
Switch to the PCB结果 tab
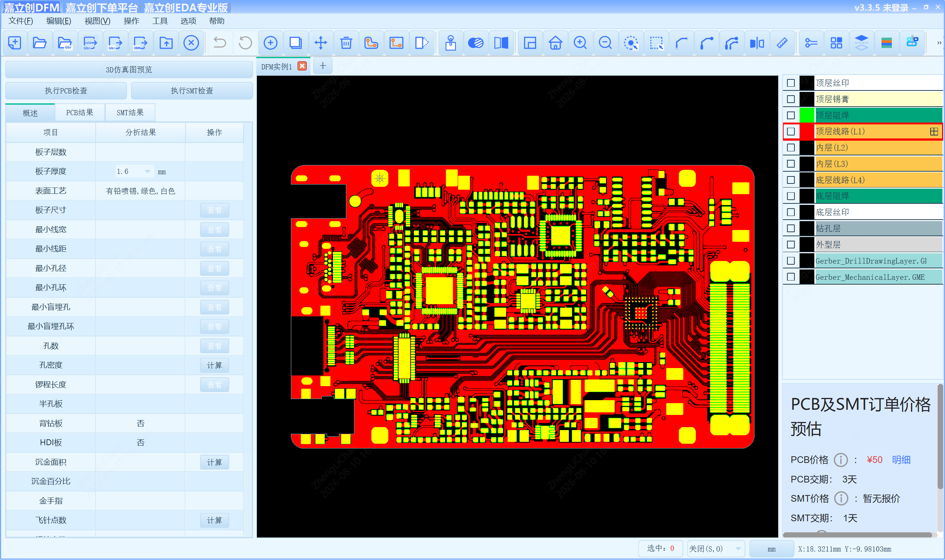(x=80, y=113)
